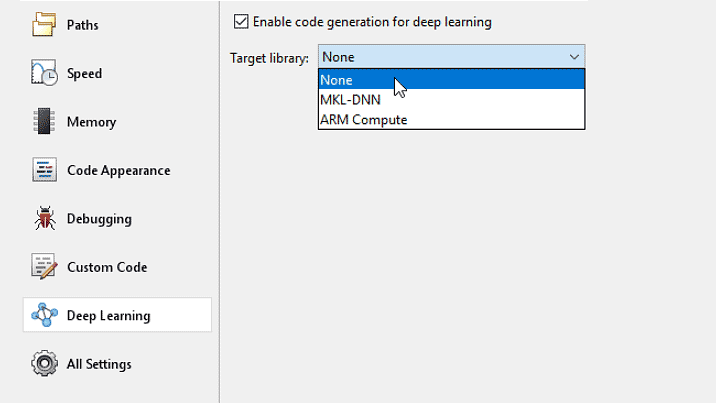Uncheck Enable code generation for deep learning

[x=240, y=21]
